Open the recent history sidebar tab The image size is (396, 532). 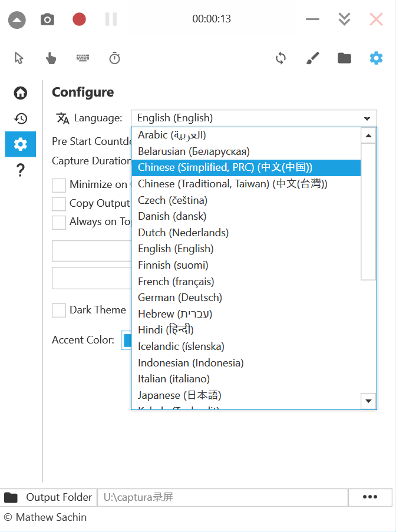[x=21, y=118]
